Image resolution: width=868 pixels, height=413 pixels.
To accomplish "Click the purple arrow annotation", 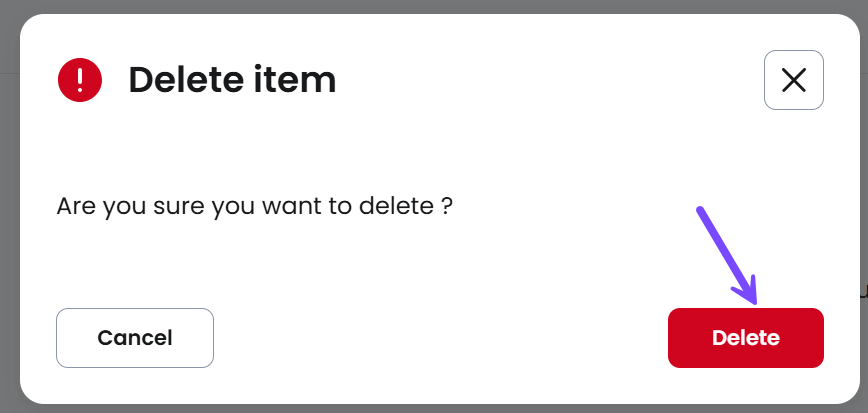I will coord(727,256).
